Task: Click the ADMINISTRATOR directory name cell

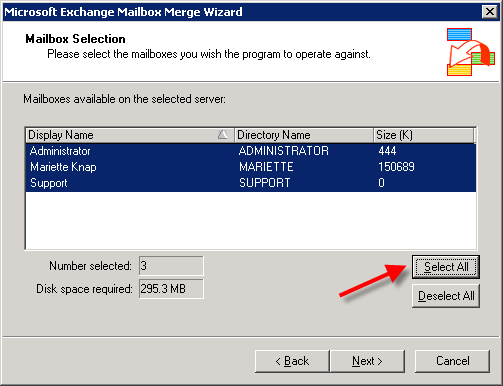Action: click(x=284, y=151)
